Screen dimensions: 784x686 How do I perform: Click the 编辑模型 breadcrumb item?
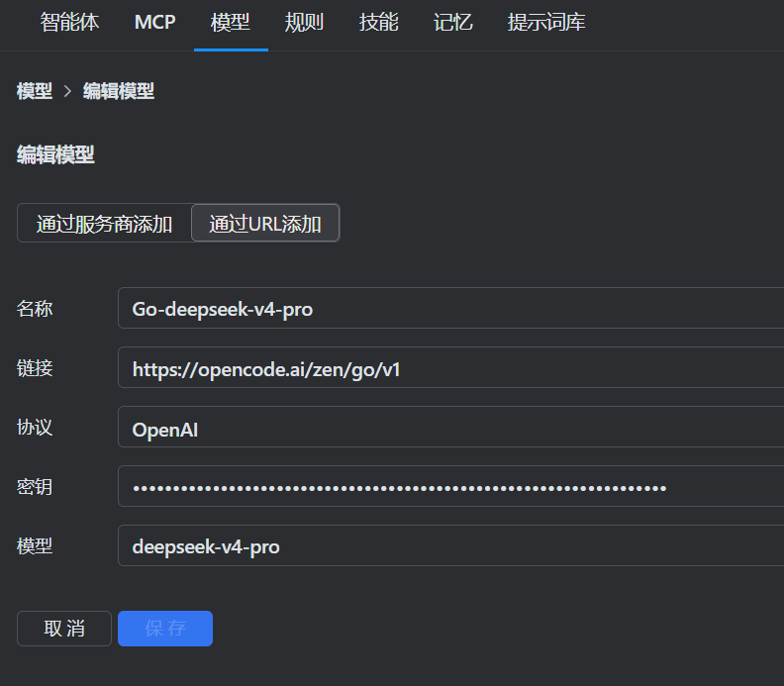119,91
